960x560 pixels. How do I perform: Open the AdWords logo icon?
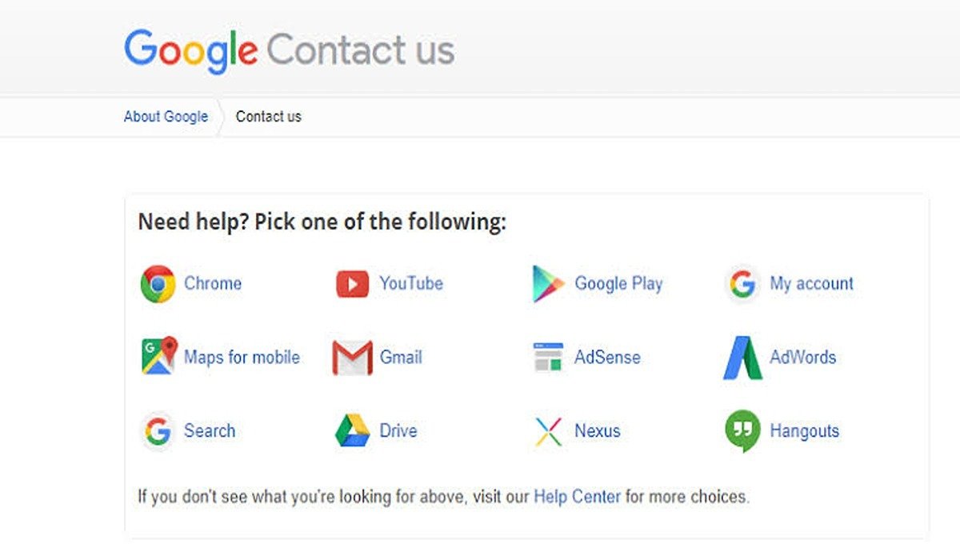[x=742, y=358]
